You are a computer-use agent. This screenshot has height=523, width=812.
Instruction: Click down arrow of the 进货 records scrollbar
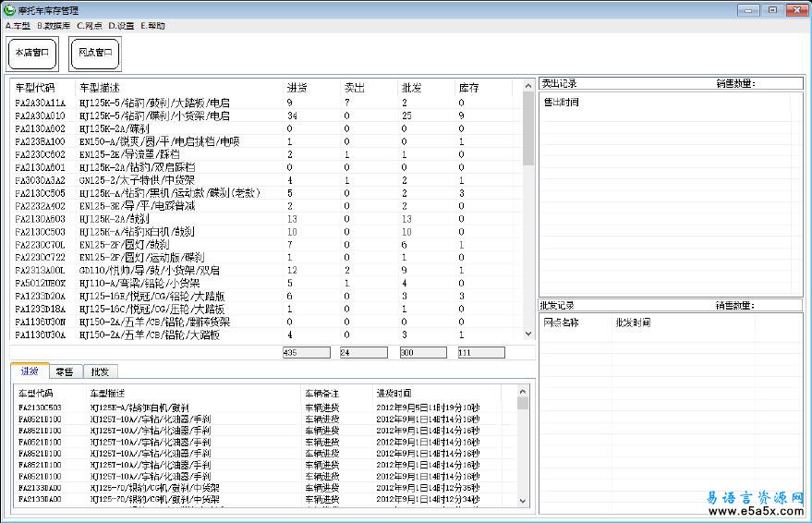523,500
